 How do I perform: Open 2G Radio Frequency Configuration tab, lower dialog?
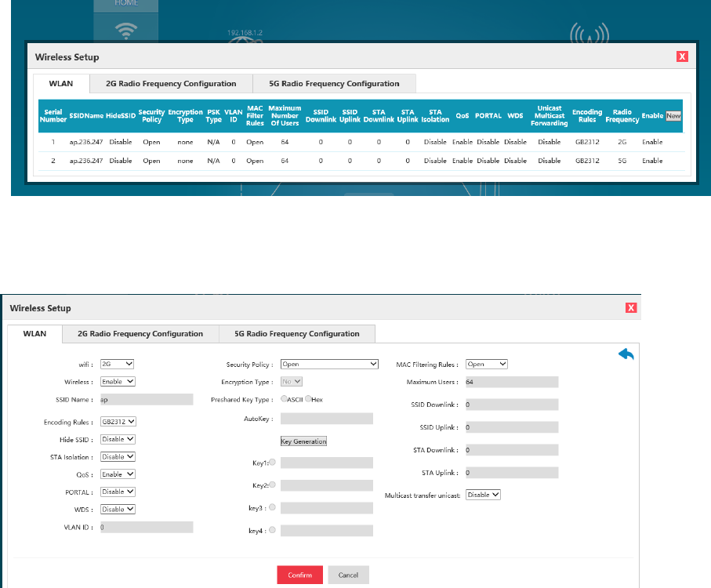click(x=140, y=334)
